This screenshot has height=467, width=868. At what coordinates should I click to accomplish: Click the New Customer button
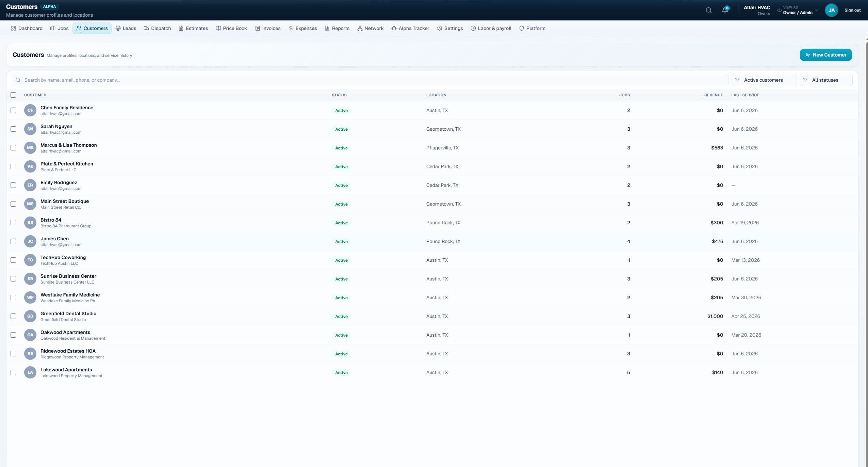[x=826, y=55]
